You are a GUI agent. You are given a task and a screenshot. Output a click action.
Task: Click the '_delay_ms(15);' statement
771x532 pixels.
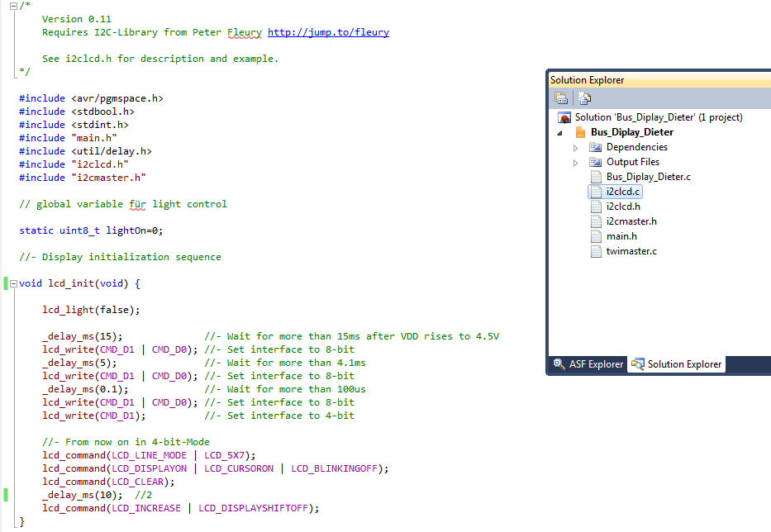click(x=82, y=337)
